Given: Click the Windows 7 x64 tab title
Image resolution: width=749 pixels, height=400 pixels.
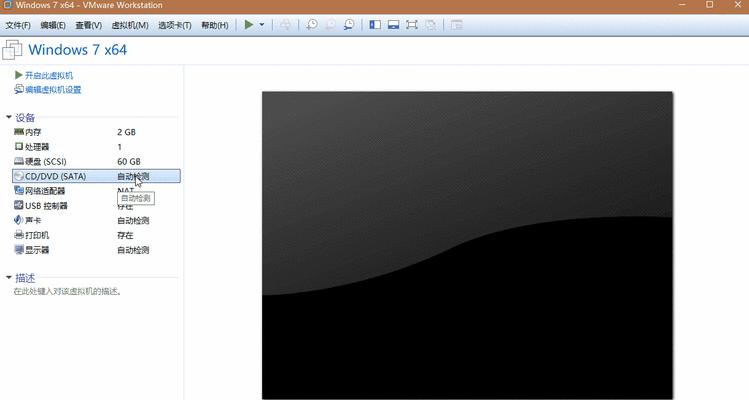Looking at the screenshot, I should tap(77, 50).
